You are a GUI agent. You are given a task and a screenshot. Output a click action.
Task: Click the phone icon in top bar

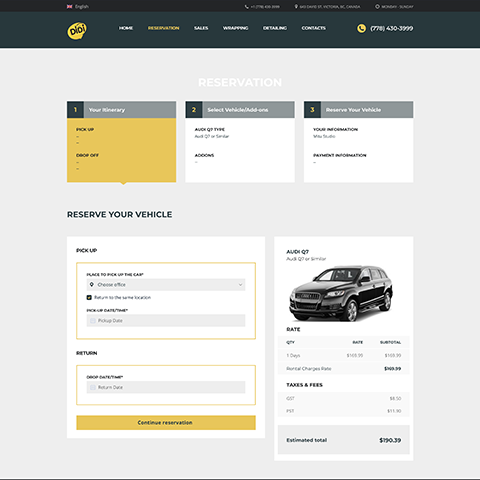247,7
